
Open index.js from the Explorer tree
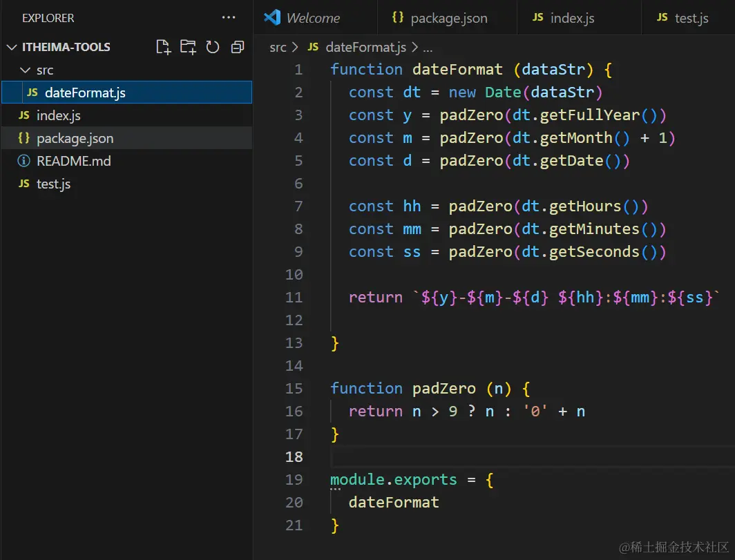click(x=127, y=115)
